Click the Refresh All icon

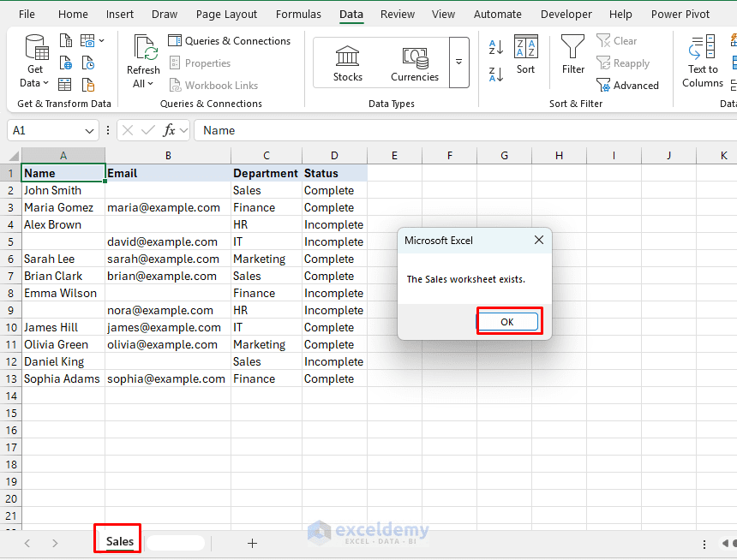coord(144,49)
